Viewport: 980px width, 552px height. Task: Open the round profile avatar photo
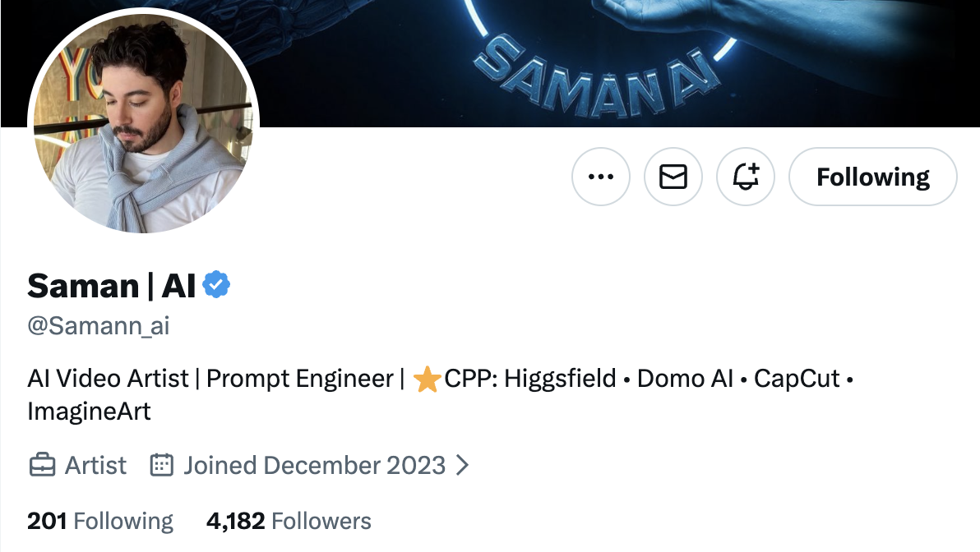coord(144,123)
